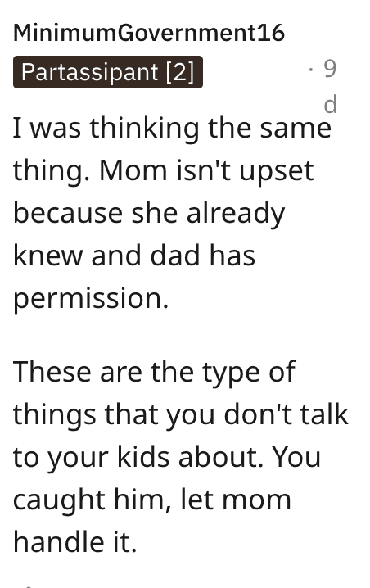Viewport: 370px width, 588px height.
Task: Click line 'things that you don't talk'
Action: (x=181, y=414)
